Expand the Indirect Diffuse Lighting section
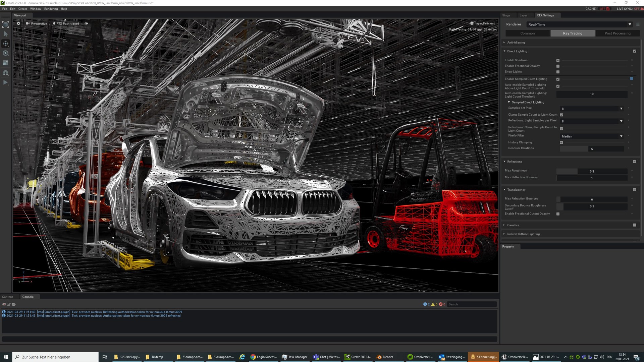The height and width of the screenshot is (362, 644). [x=523, y=234]
